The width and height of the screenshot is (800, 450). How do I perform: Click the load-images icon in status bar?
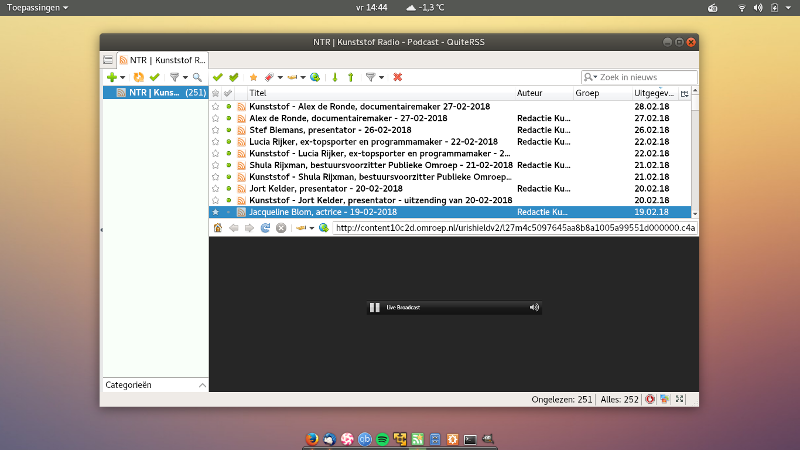pyautogui.click(x=664, y=399)
